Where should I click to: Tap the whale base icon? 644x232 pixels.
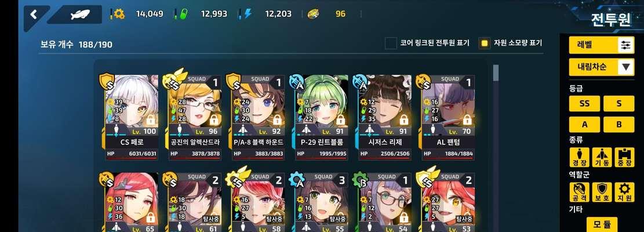coord(81,14)
